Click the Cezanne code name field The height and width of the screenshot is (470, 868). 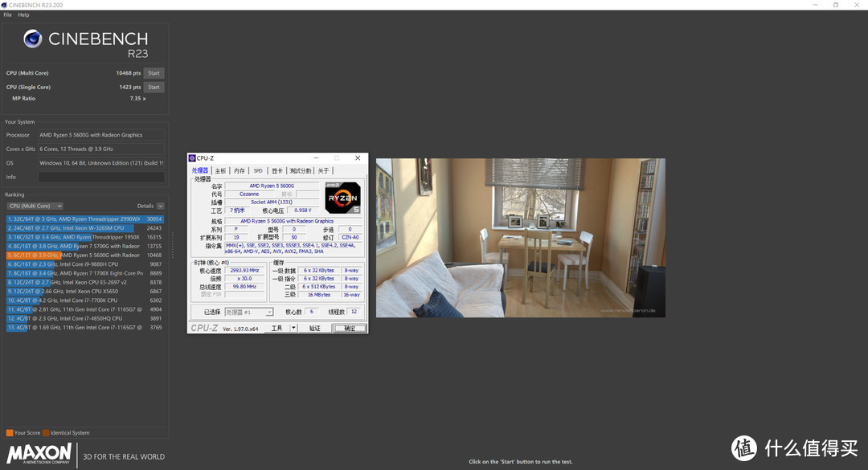coord(249,194)
